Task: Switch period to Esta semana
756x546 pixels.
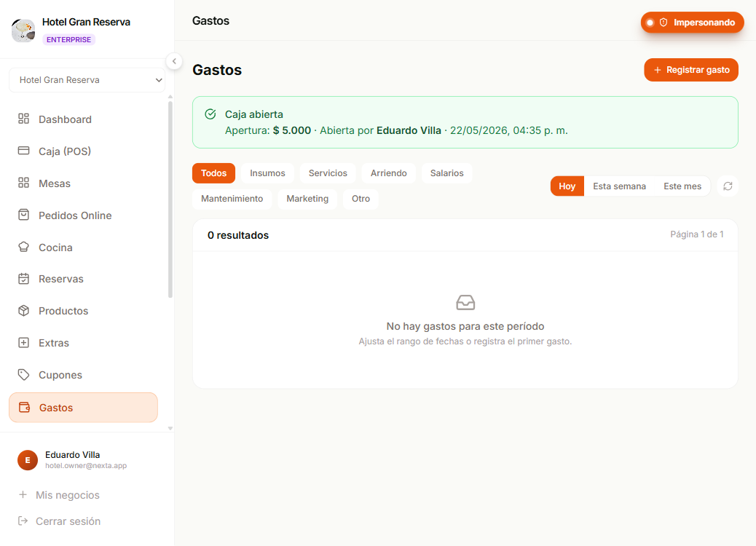Action: [x=619, y=186]
